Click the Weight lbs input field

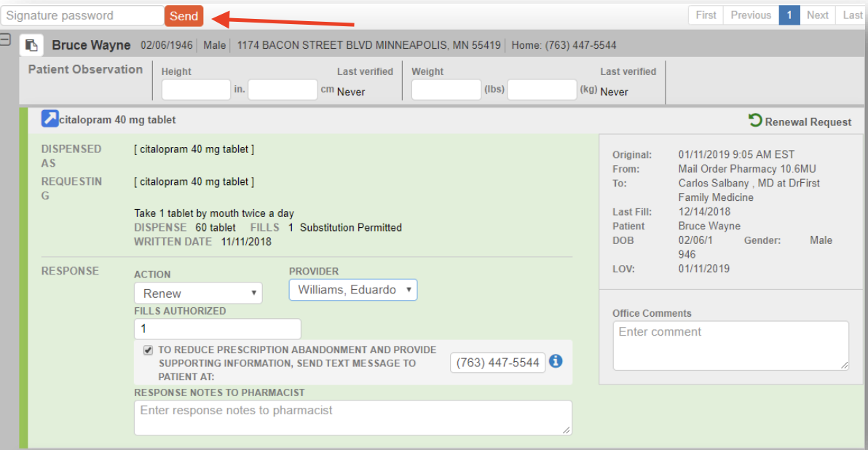pos(446,90)
